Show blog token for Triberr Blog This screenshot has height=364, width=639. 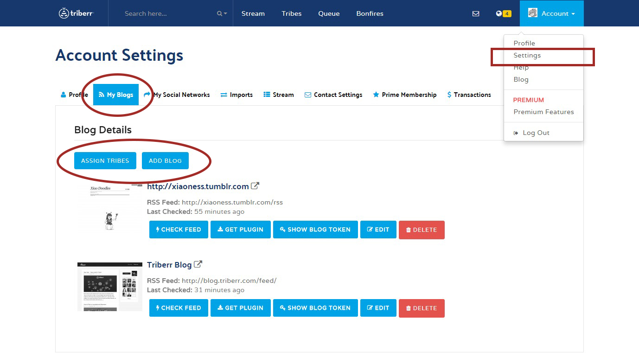pyautogui.click(x=315, y=308)
